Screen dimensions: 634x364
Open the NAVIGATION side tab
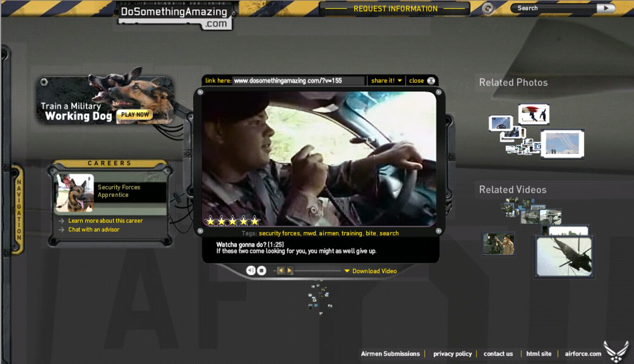click(x=18, y=209)
